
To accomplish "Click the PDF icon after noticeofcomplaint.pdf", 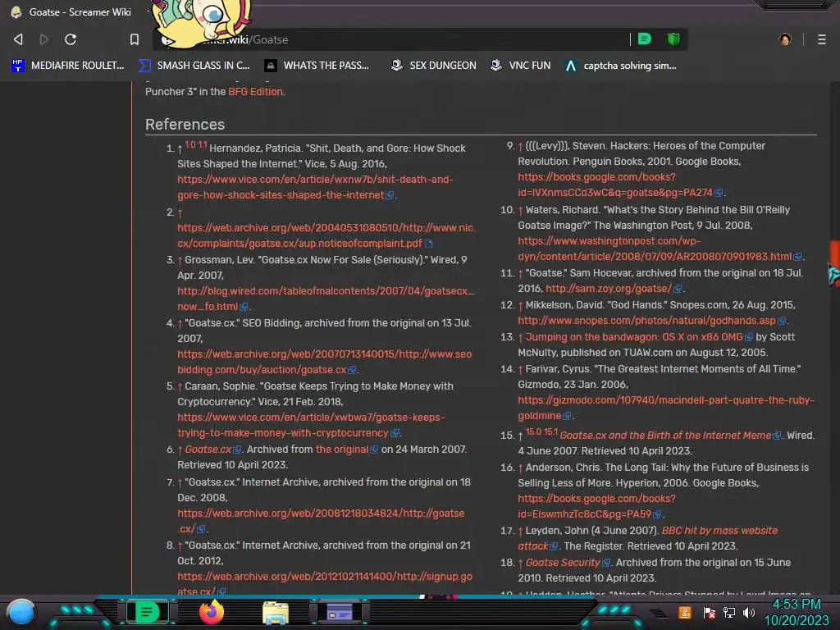I will pyautogui.click(x=428, y=244).
